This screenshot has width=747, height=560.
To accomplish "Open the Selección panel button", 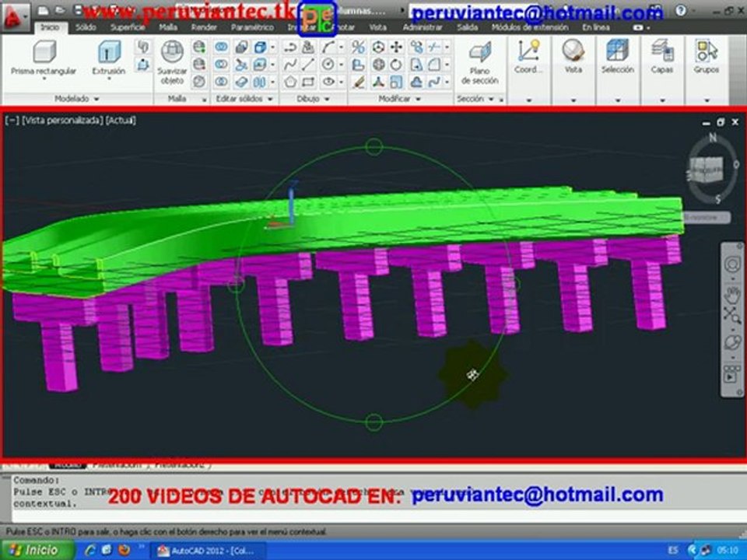I will (x=617, y=57).
